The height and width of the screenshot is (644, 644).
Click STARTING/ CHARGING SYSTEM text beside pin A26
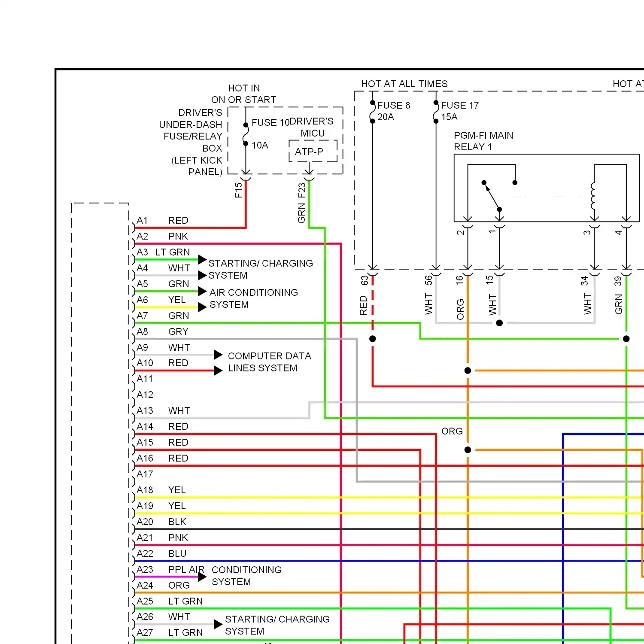click(277, 625)
